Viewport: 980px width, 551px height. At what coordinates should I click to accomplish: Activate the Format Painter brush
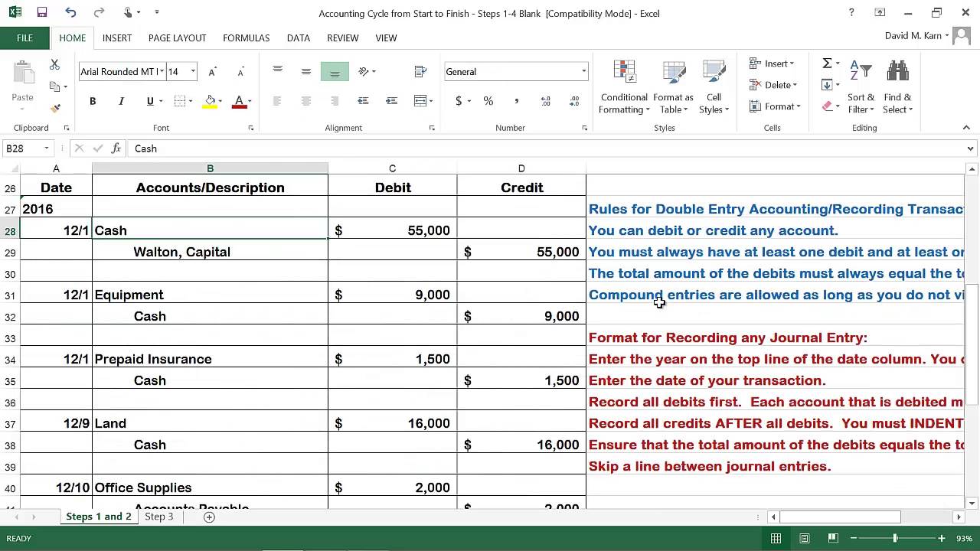point(54,108)
